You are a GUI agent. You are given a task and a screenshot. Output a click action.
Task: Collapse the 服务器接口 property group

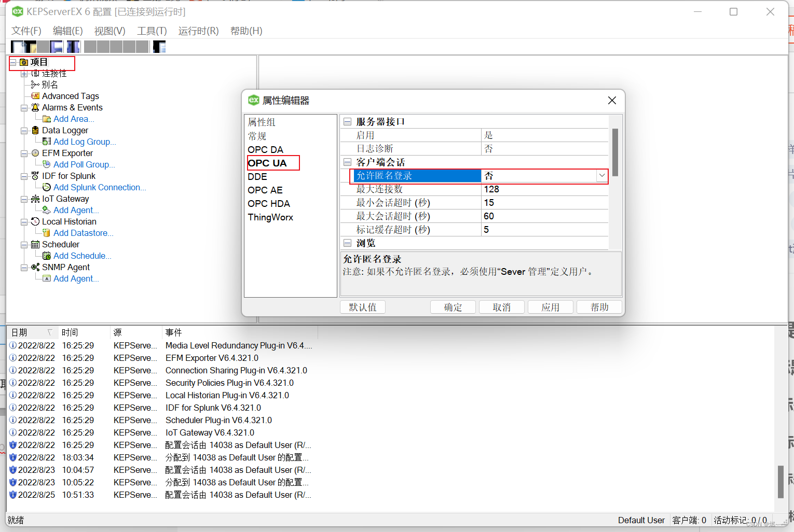click(x=347, y=121)
